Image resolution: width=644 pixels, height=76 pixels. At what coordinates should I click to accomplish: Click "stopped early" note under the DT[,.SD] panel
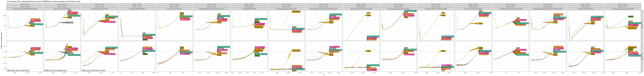click(x=55, y=71)
